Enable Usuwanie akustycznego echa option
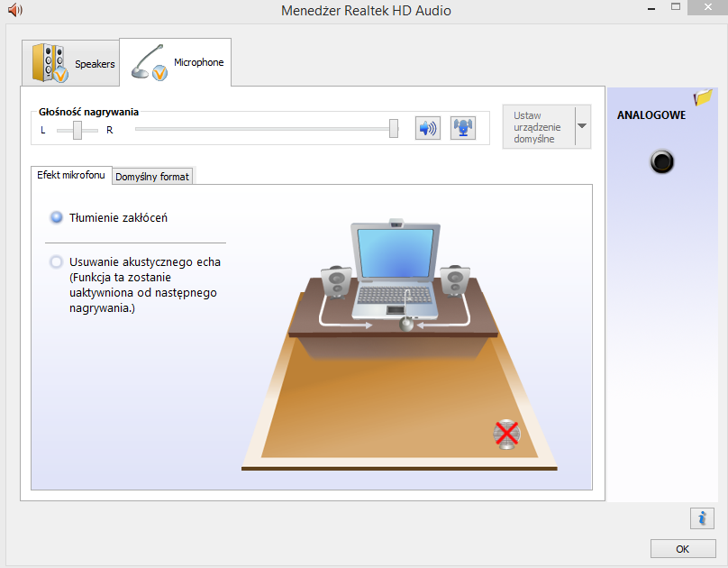This screenshot has height=568, width=728. pyautogui.click(x=57, y=262)
